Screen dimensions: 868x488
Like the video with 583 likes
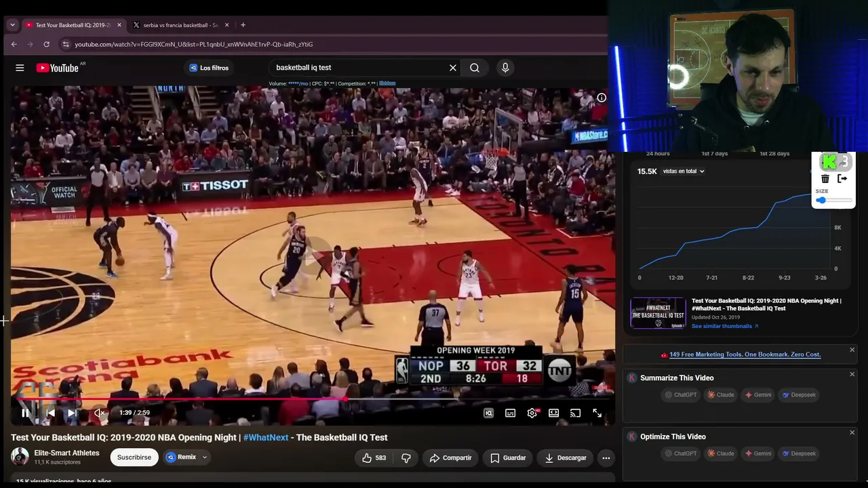pos(374,458)
